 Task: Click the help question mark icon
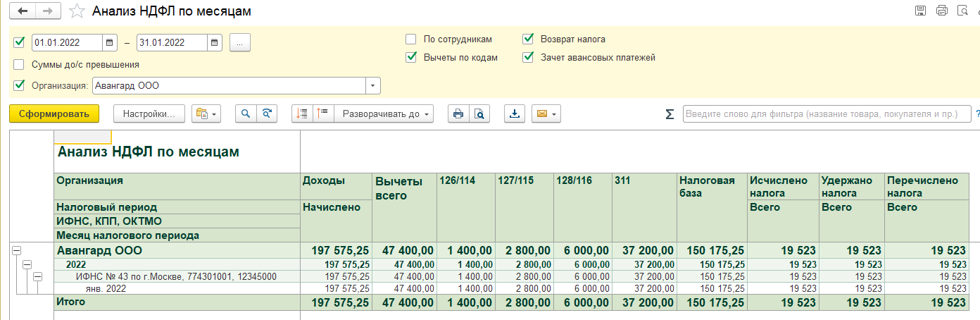(976, 113)
